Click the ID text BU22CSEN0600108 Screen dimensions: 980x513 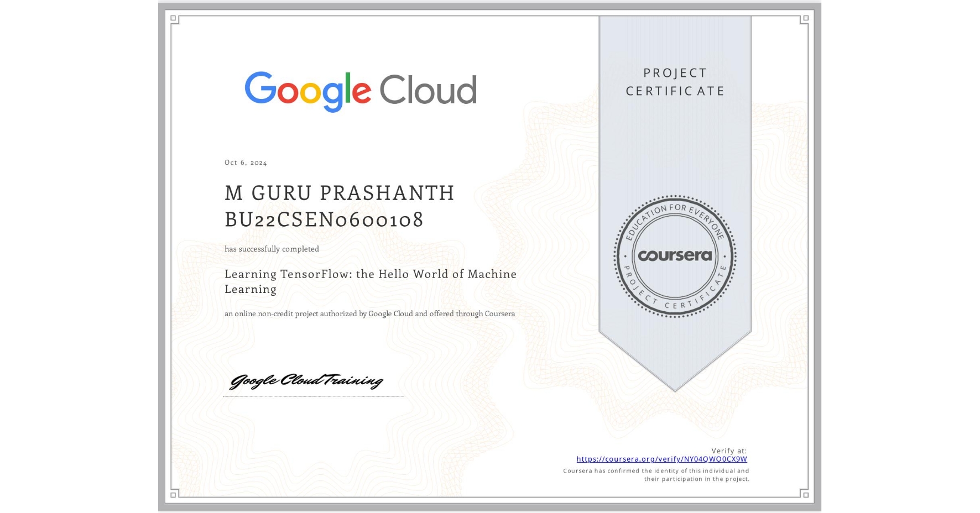coord(324,219)
